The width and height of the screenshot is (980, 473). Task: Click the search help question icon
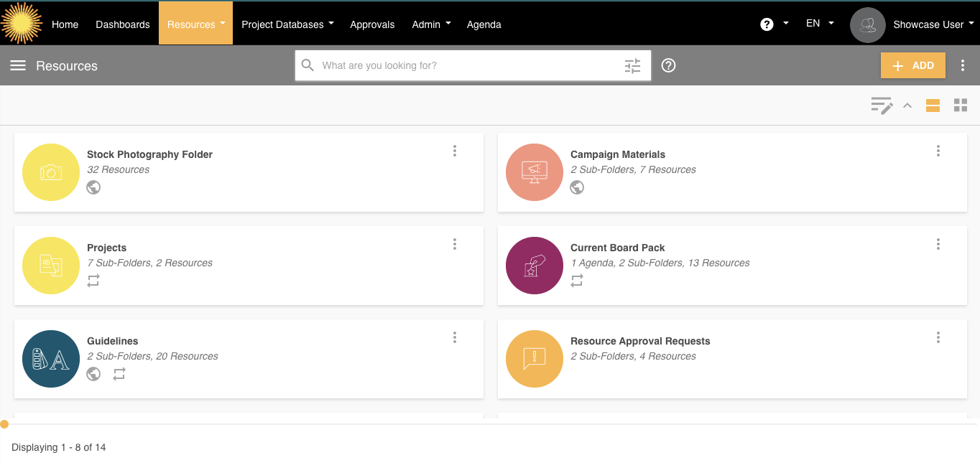(668, 65)
